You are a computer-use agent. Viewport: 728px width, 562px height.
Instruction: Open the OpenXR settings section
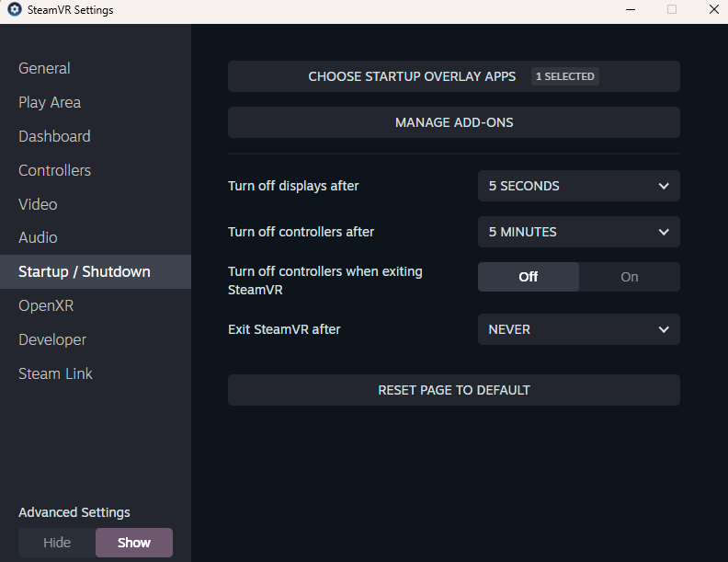pos(46,305)
